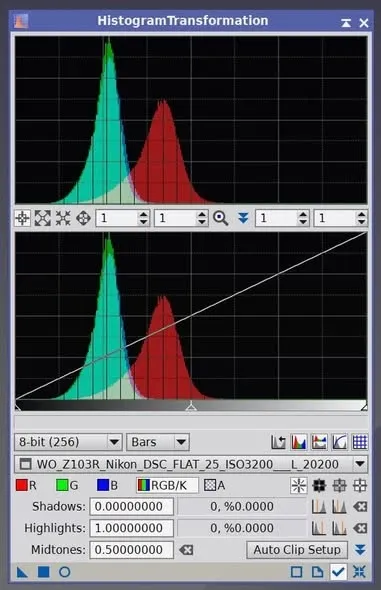Viewport: 381px width, 590px height.
Task: Expand the section using double arrow beside Auto Clip Setup
Action: point(360,550)
